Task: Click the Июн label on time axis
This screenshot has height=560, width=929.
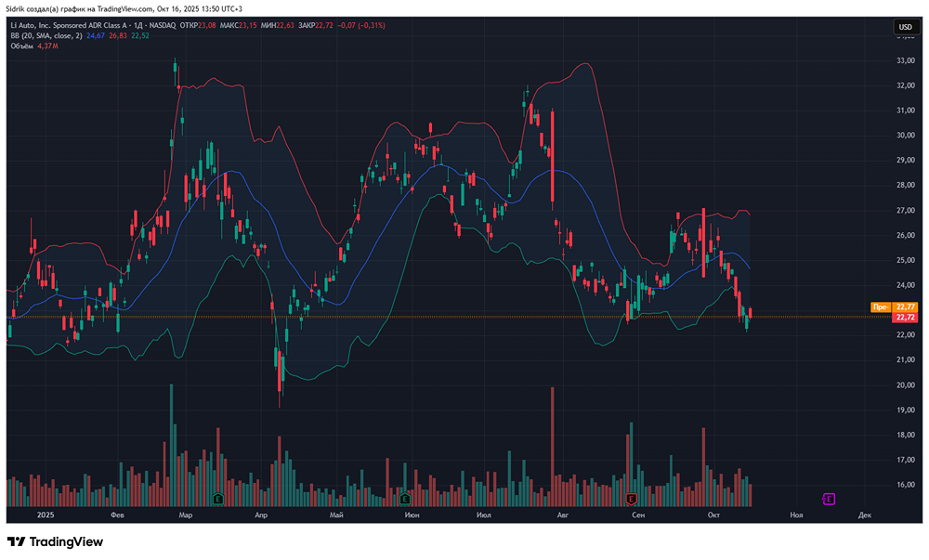Action: coord(412,515)
